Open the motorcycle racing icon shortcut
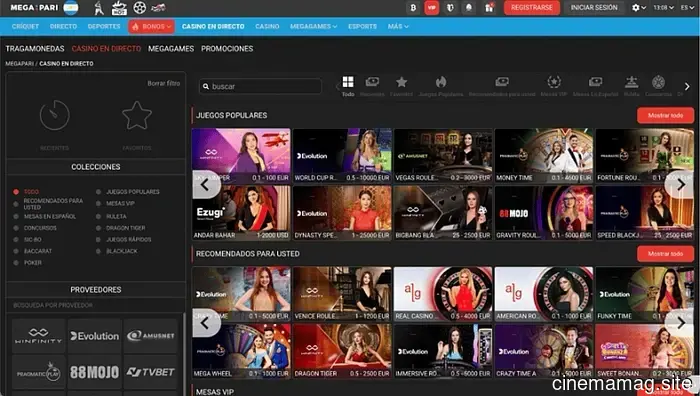Viewport: 700px width, 396px height. (158, 8)
